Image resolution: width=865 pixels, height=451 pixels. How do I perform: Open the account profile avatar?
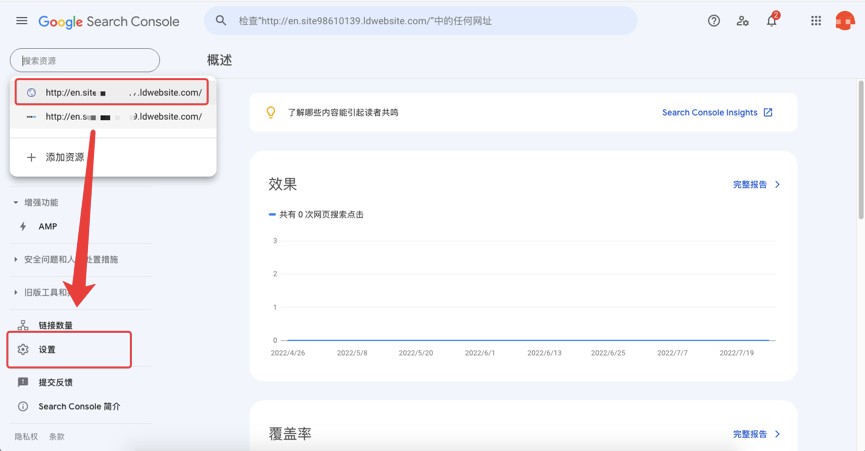pyautogui.click(x=845, y=21)
